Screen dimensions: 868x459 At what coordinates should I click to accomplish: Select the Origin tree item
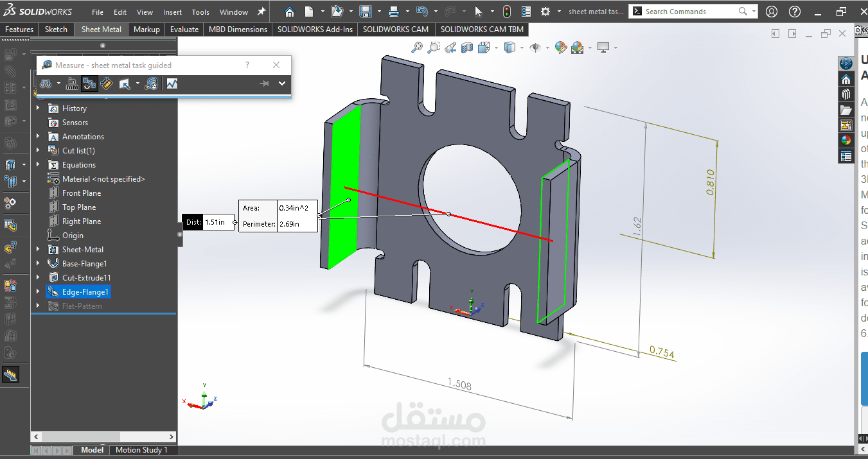click(73, 236)
